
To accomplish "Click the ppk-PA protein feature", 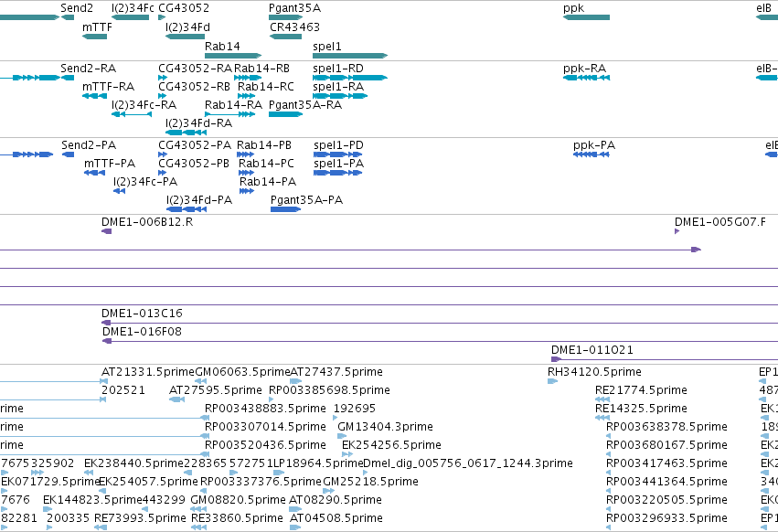I will point(591,154).
